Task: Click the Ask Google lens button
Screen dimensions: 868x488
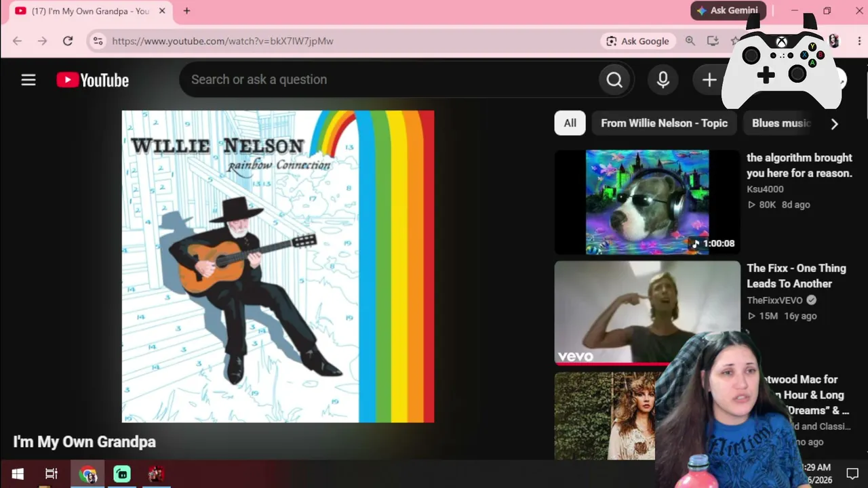Action: [x=638, y=41]
